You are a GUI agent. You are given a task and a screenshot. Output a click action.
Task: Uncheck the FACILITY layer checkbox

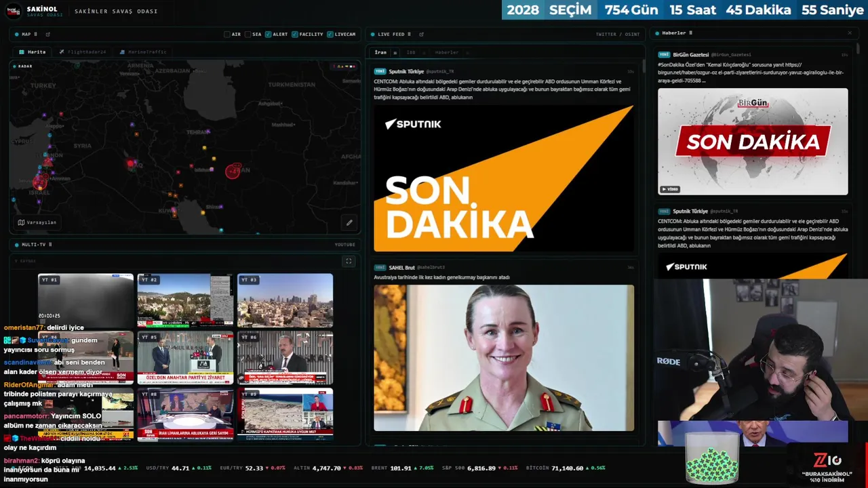[295, 34]
